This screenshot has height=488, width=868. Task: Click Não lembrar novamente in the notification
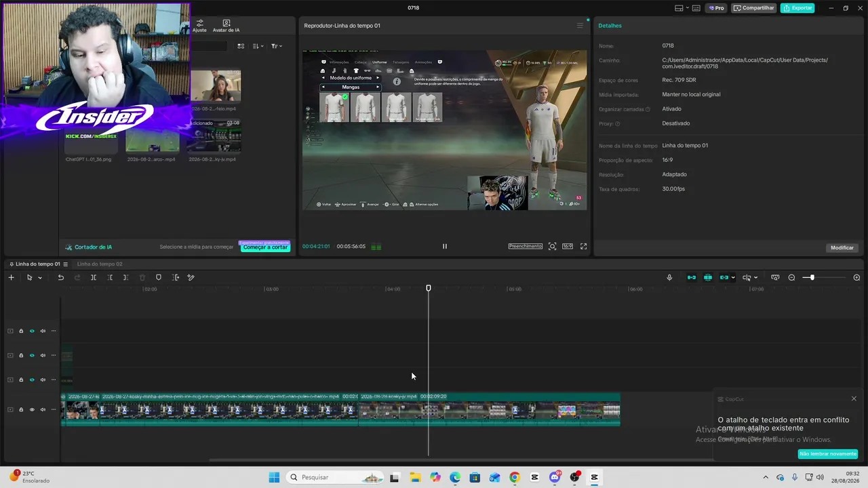coord(828,454)
